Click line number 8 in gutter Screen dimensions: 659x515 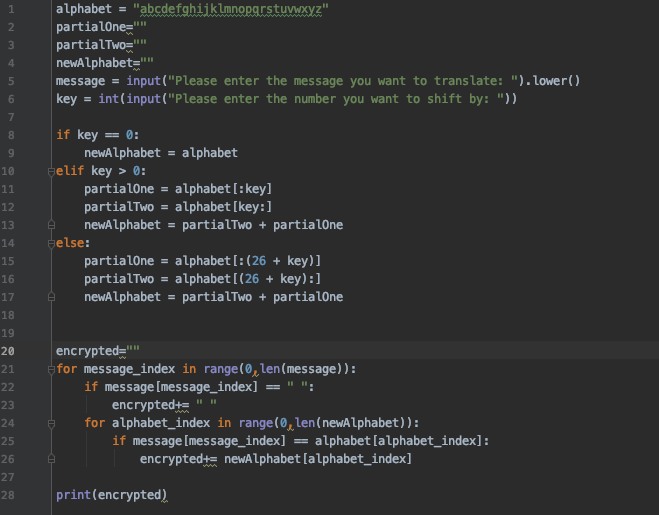pos(8,135)
